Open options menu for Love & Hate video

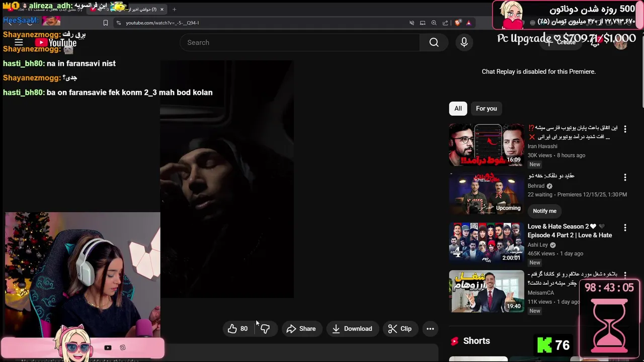pyautogui.click(x=625, y=228)
